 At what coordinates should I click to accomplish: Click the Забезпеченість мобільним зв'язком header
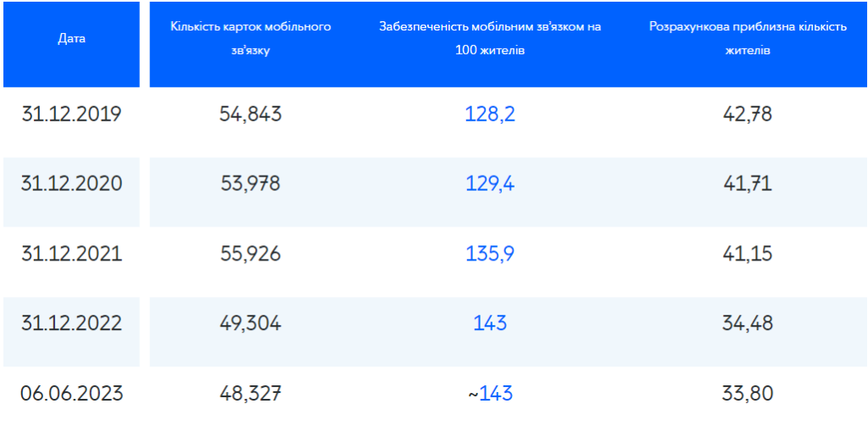pyautogui.click(x=490, y=39)
